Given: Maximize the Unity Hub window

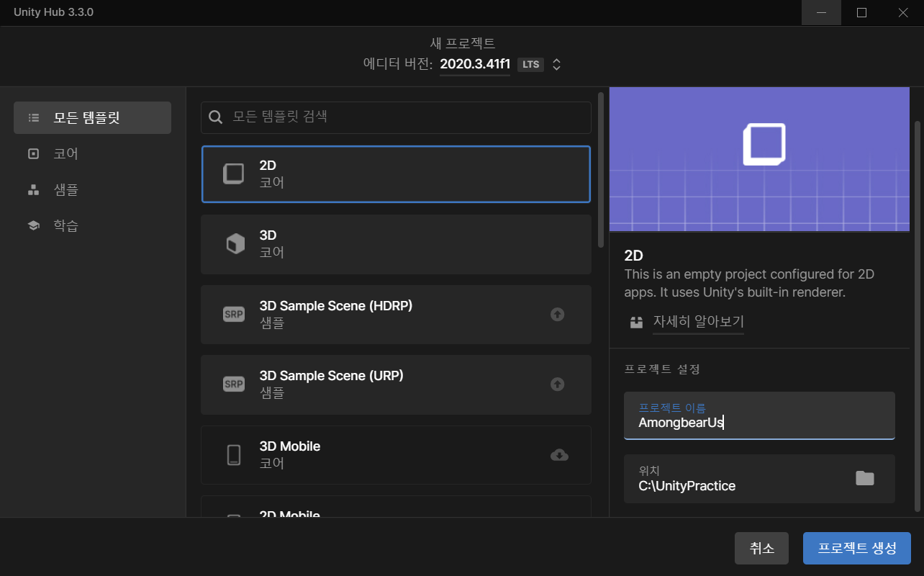Looking at the screenshot, I should click(x=862, y=12).
